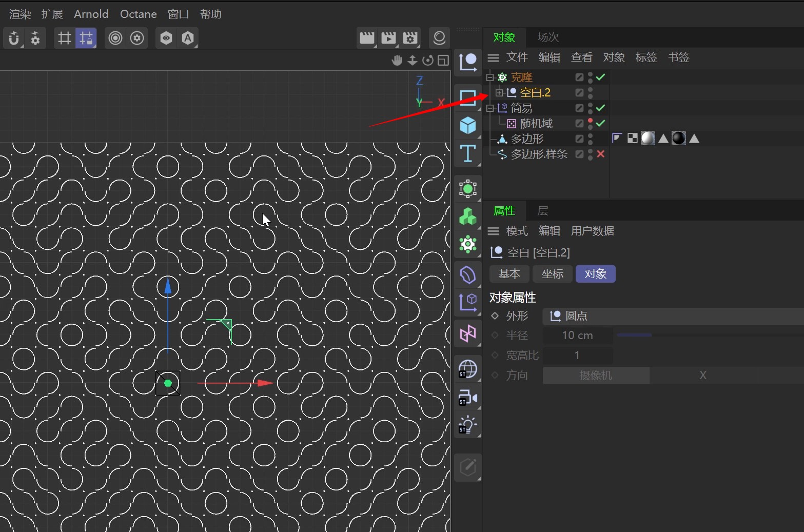The height and width of the screenshot is (532, 804).
Task: Click the effector cube axis icon
Action: pos(468,303)
